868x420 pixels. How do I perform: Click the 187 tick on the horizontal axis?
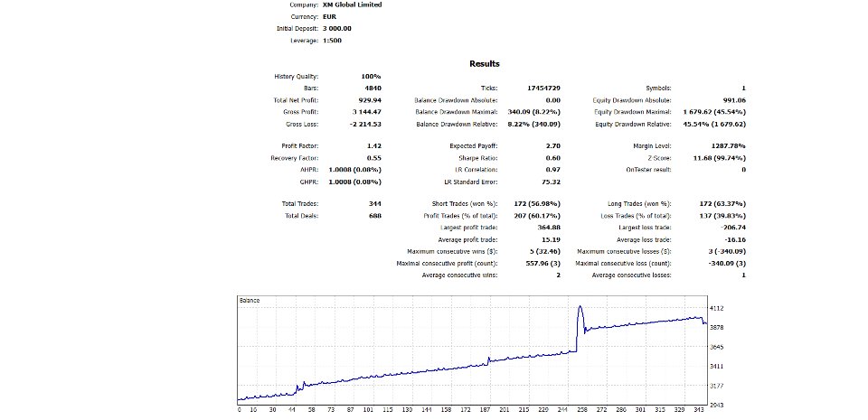coord(486,410)
